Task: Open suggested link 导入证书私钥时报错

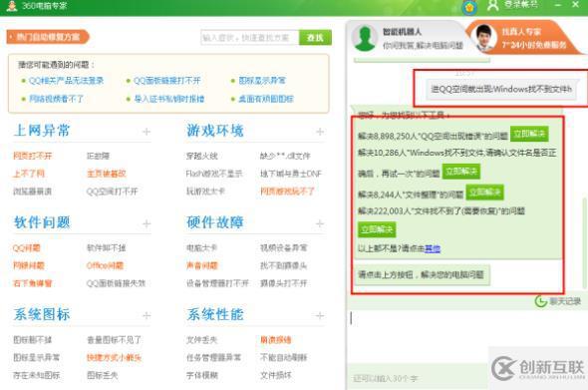Action: click(x=168, y=99)
